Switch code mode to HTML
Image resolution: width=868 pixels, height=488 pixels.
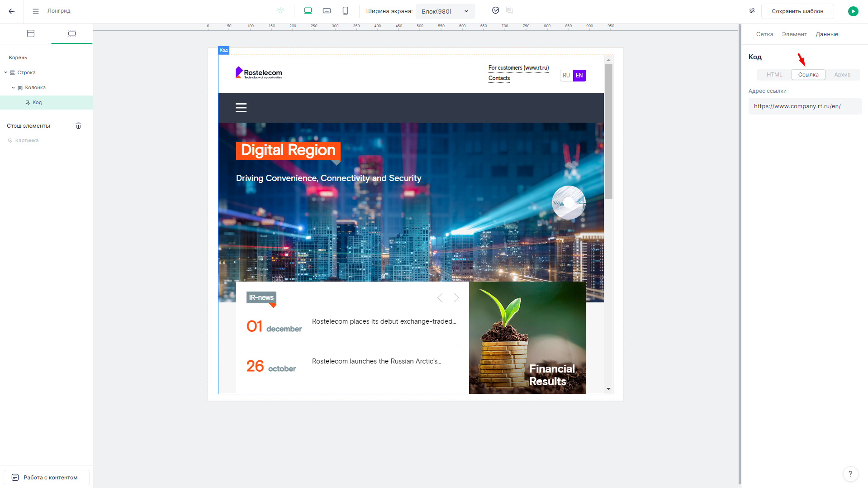774,75
